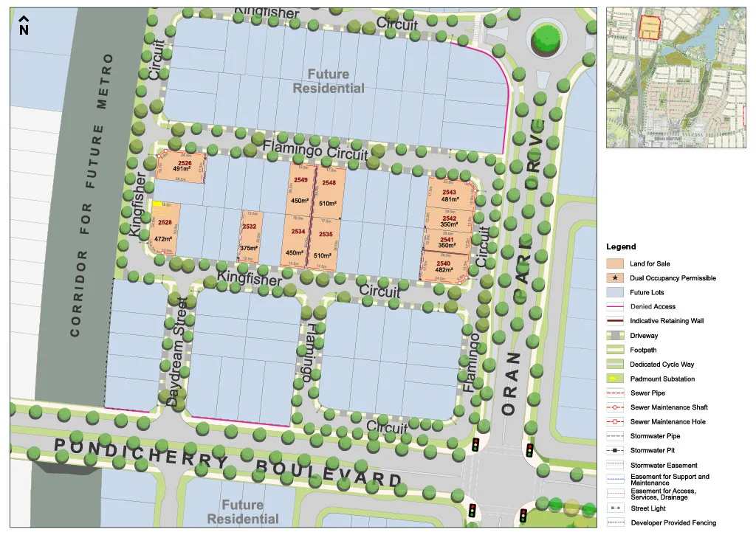Viewport: 756px width, 535px height.
Task: Click the roundabout on Oran Park Drive
Action: pos(546,38)
